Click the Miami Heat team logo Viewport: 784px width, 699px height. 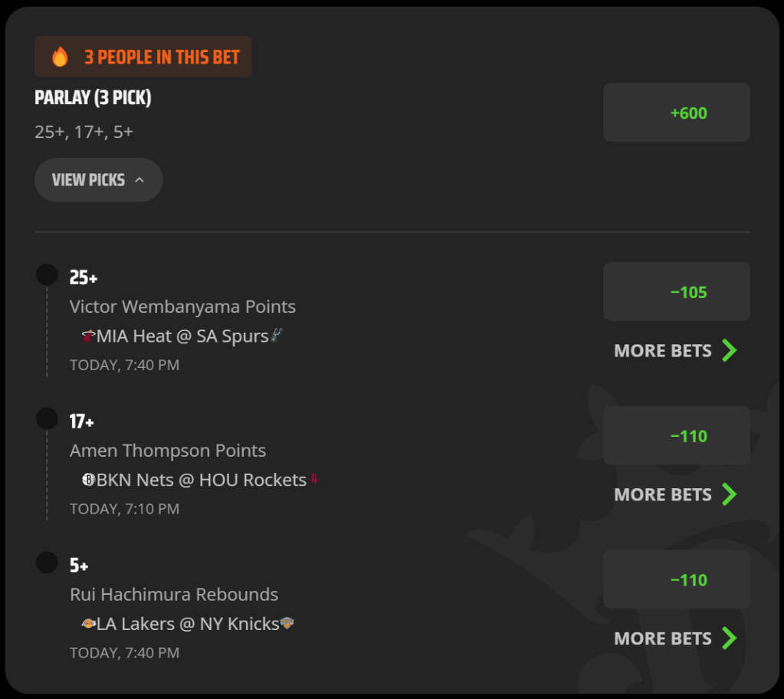[88, 336]
